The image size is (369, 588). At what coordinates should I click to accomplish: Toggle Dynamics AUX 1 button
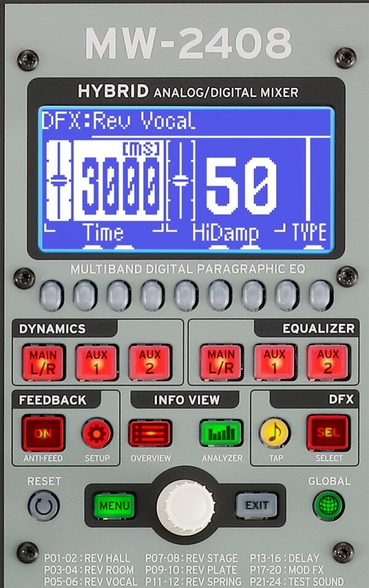pos(96,362)
